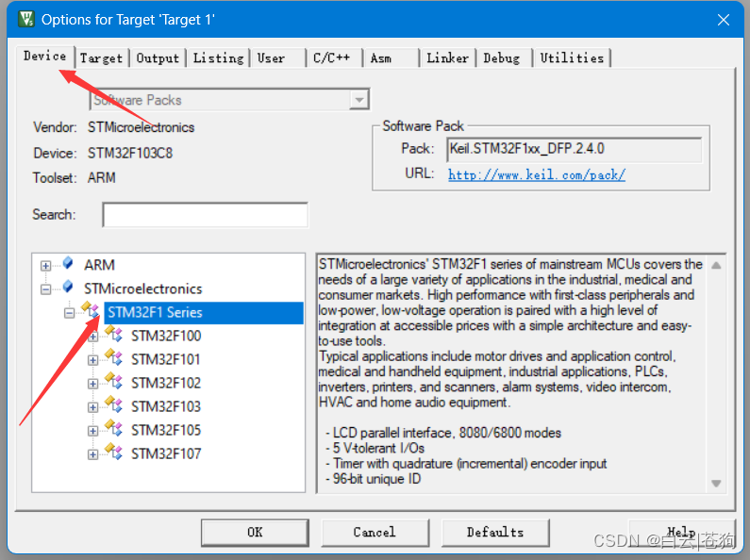Expand the STM32F103 node
This screenshot has width=750, height=560.
click(x=93, y=407)
